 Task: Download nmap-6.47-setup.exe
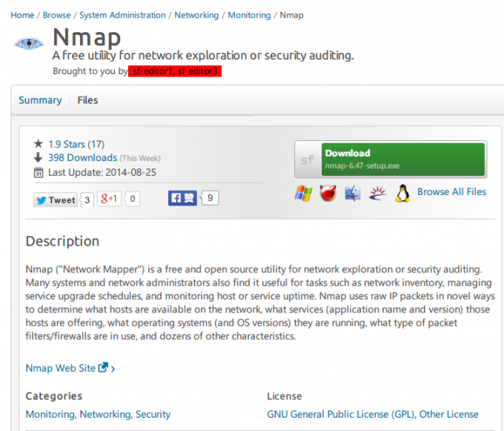[391, 159]
